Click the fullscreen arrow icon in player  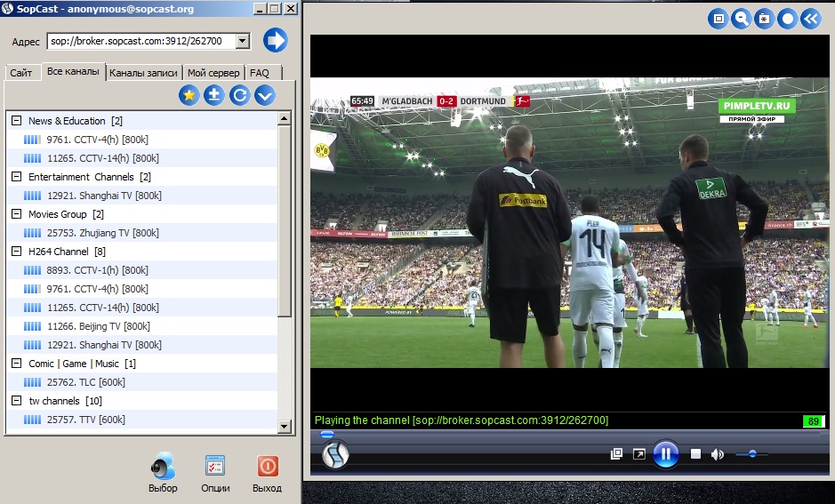[639, 454]
